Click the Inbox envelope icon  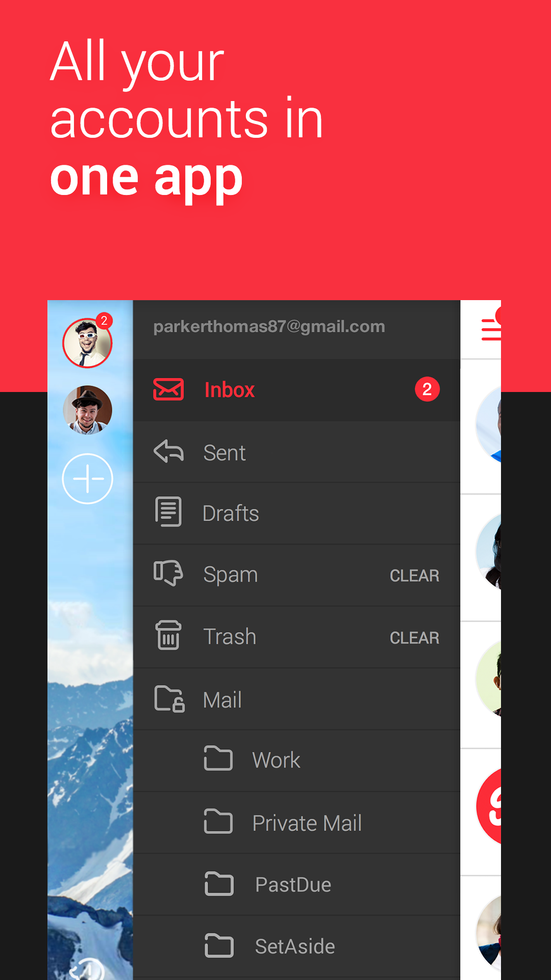168,389
